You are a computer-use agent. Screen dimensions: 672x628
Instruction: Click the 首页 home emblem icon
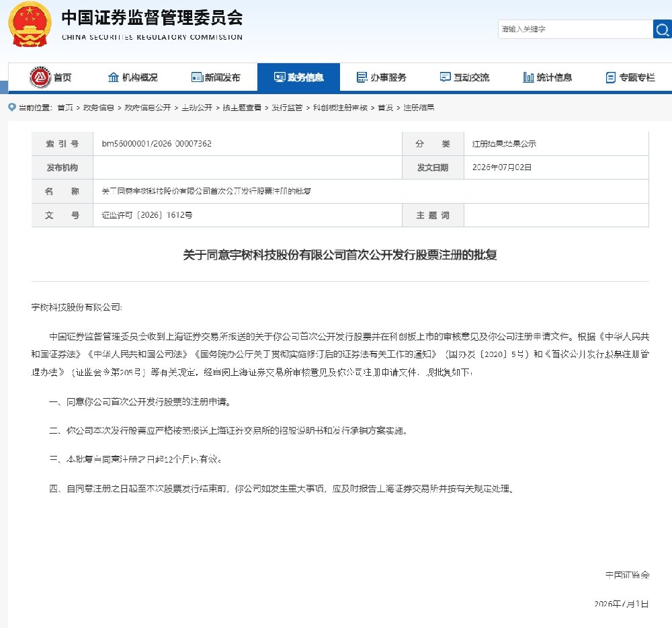pos(40,77)
